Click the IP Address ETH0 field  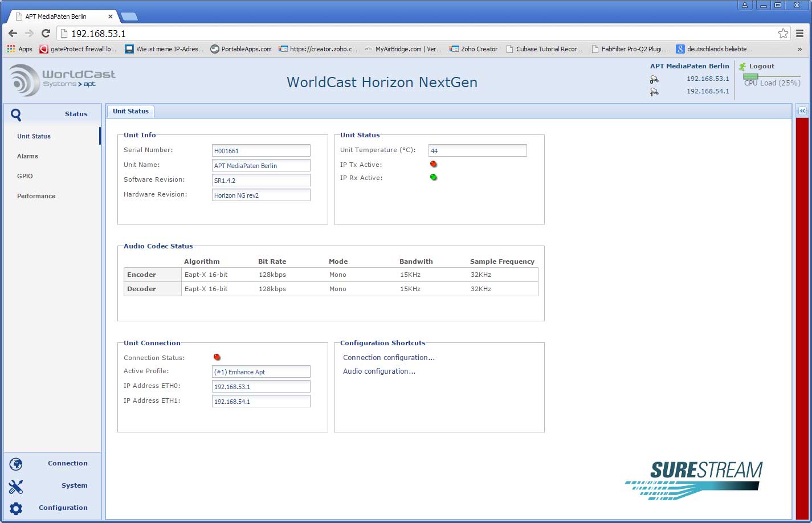click(x=261, y=386)
